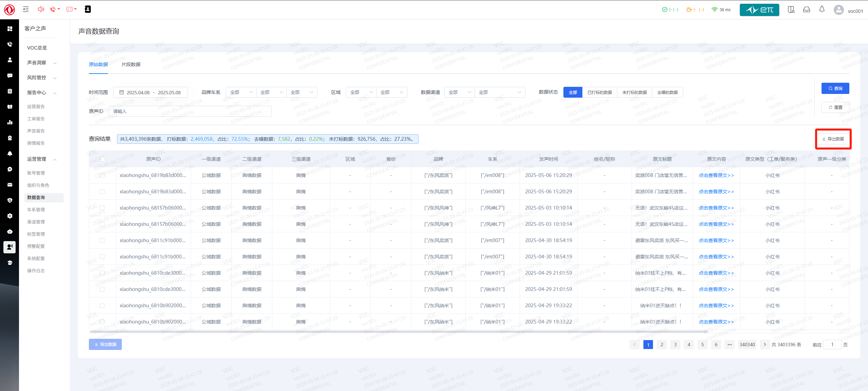The height and width of the screenshot is (391, 868).
Task: Click the phone headset icon in left rail
Action: point(10,44)
